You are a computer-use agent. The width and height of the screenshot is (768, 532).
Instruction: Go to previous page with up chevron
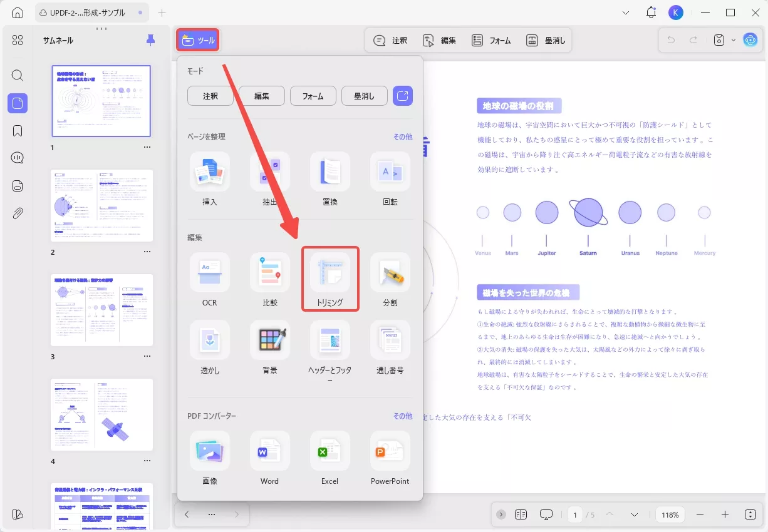pyautogui.click(x=610, y=514)
